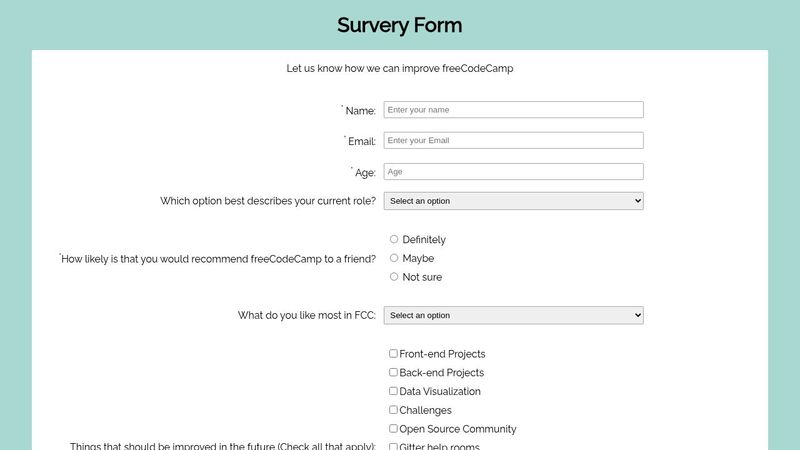Click the Age number field
Screen dimensions: 800x450
[513, 172]
